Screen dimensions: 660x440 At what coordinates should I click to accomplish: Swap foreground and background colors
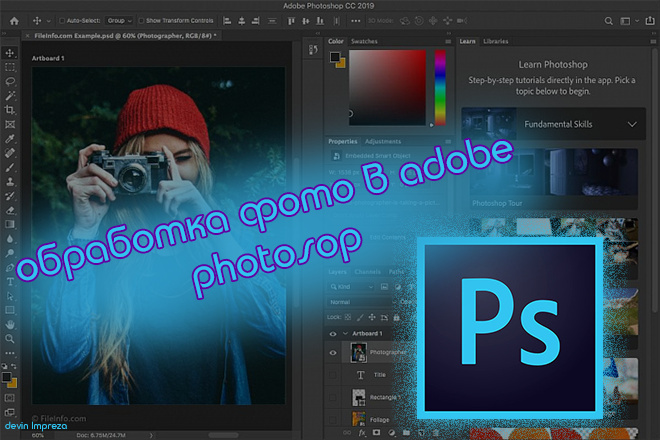pos(13,367)
